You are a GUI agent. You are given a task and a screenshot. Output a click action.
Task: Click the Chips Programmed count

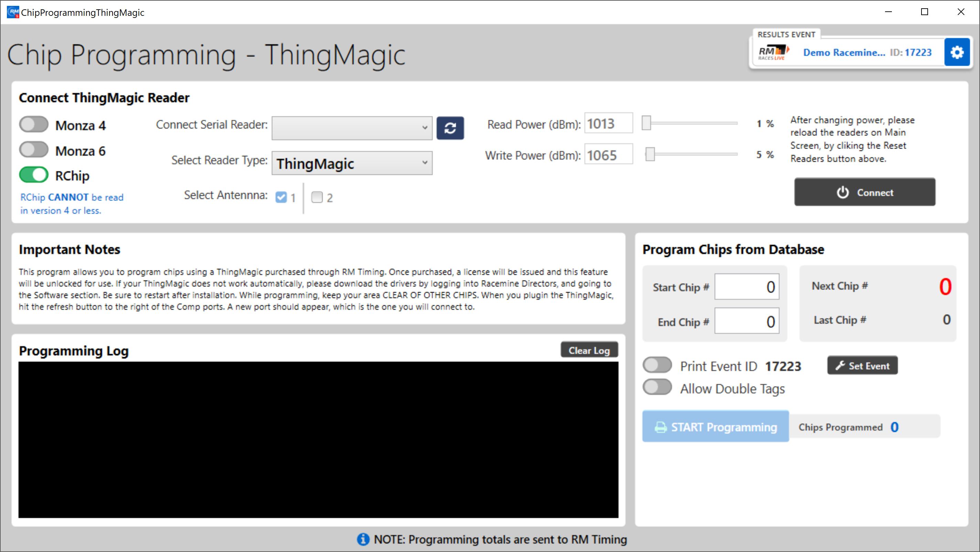pyautogui.click(x=894, y=427)
